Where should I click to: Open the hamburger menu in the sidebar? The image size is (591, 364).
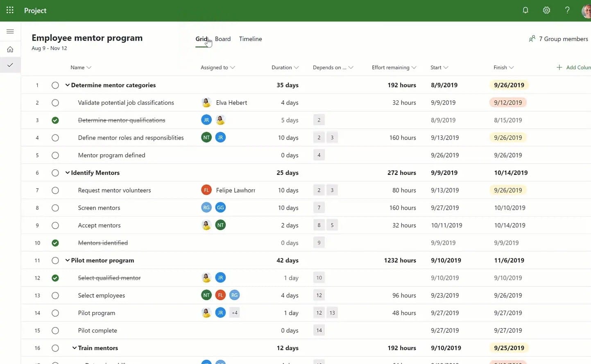point(10,31)
